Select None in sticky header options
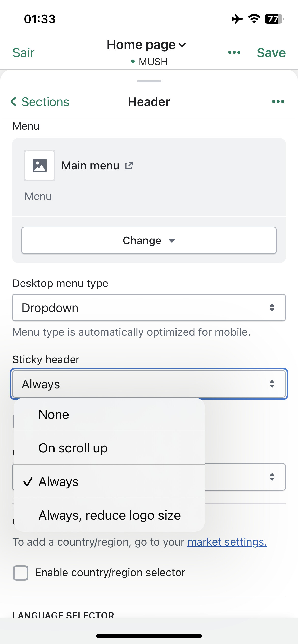Image resolution: width=298 pixels, height=644 pixels. (x=109, y=415)
